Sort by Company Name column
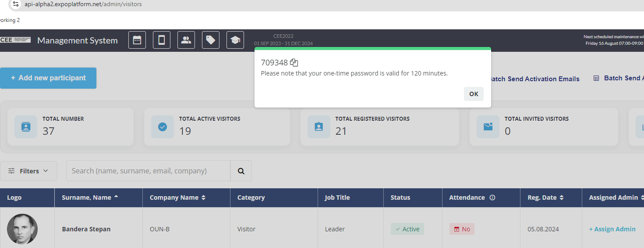 click(x=177, y=198)
